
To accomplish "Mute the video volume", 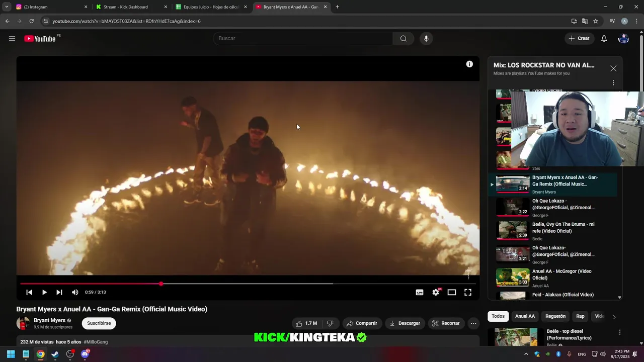I will (x=75, y=292).
